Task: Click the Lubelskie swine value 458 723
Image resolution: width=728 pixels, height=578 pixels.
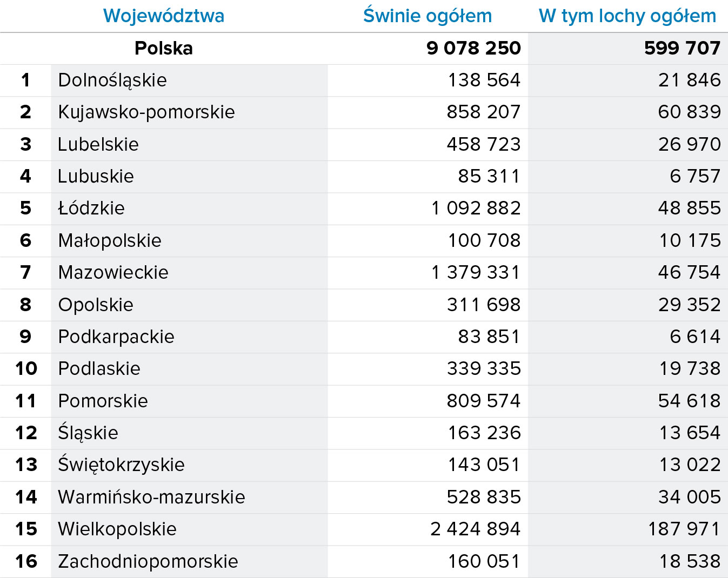Action: pos(484,144)
